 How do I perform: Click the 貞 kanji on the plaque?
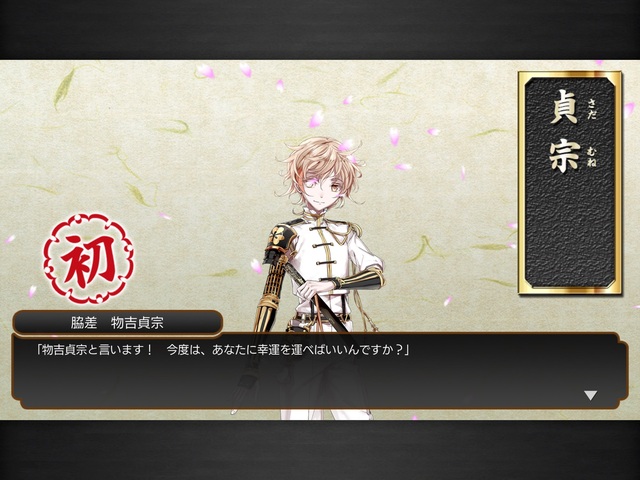point(564,107)
